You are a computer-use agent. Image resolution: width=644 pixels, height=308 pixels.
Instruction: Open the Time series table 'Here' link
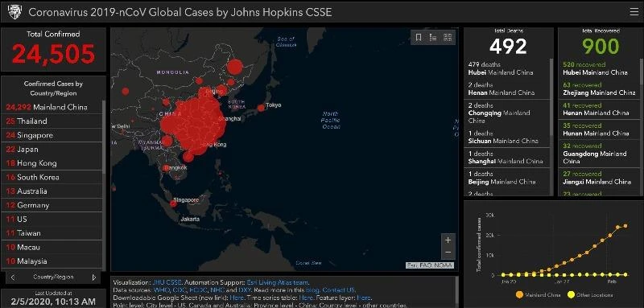[x=307, y=298]
